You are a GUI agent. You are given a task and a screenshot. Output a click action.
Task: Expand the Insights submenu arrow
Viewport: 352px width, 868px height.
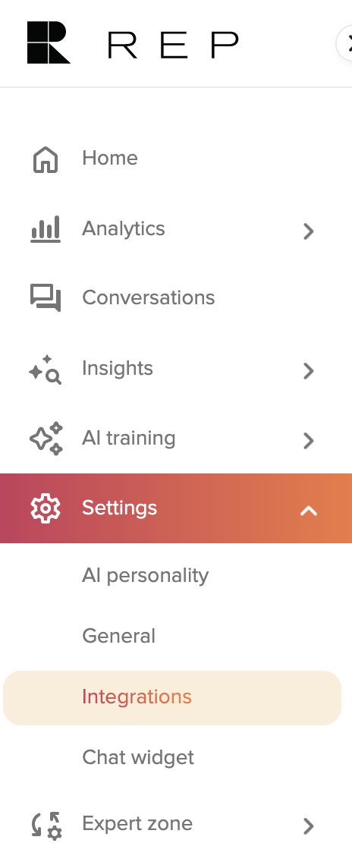tap(309, 371)
